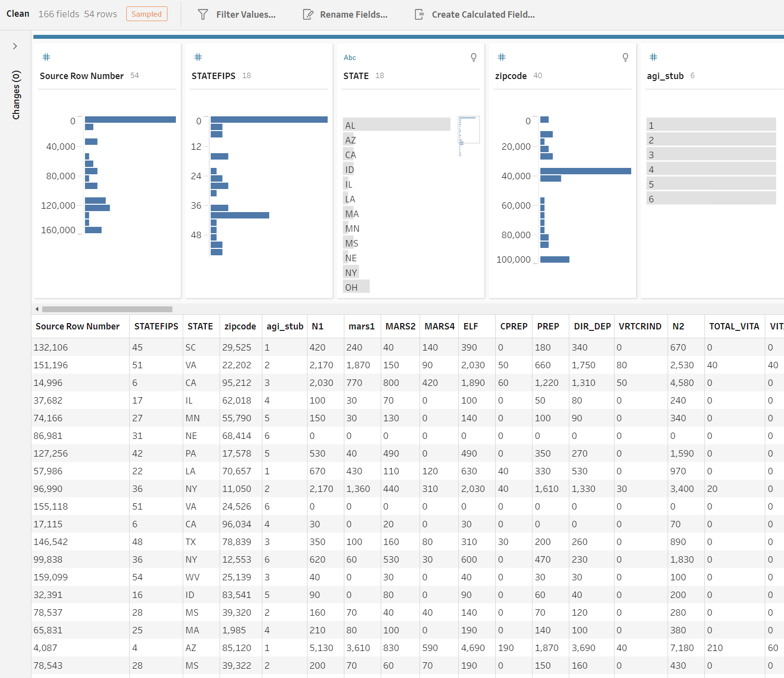Select value 3 in agi_stub list
This screenshot has width=784, height=678.
(x=711, y=155)
